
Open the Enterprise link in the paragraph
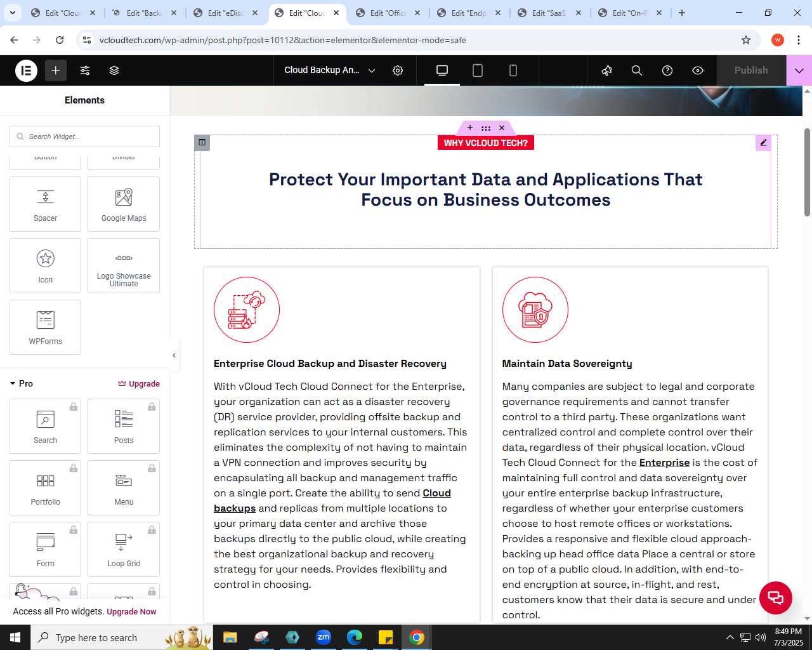click(x=664, y=463)
